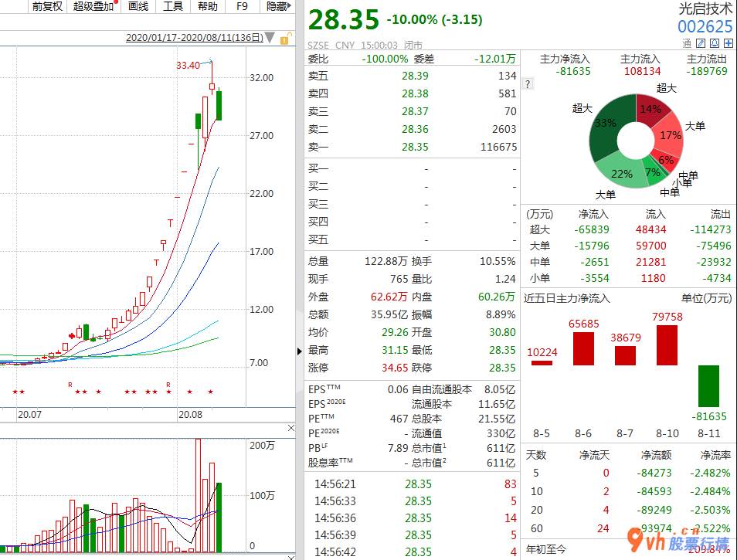Click the 20.08 month marker on time axis

pyautogui.click(x=190, y=415)
